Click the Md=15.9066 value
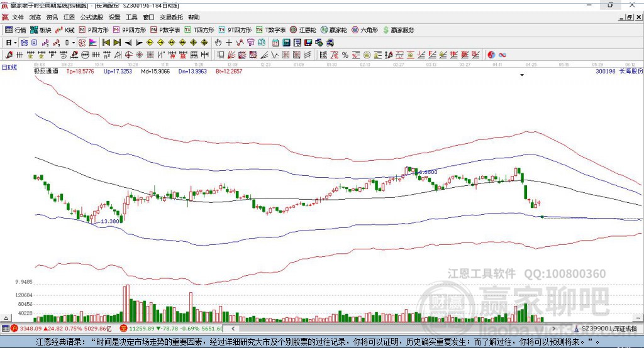The height and width of the screenshot is (348, 644). [x=155, y=71]
